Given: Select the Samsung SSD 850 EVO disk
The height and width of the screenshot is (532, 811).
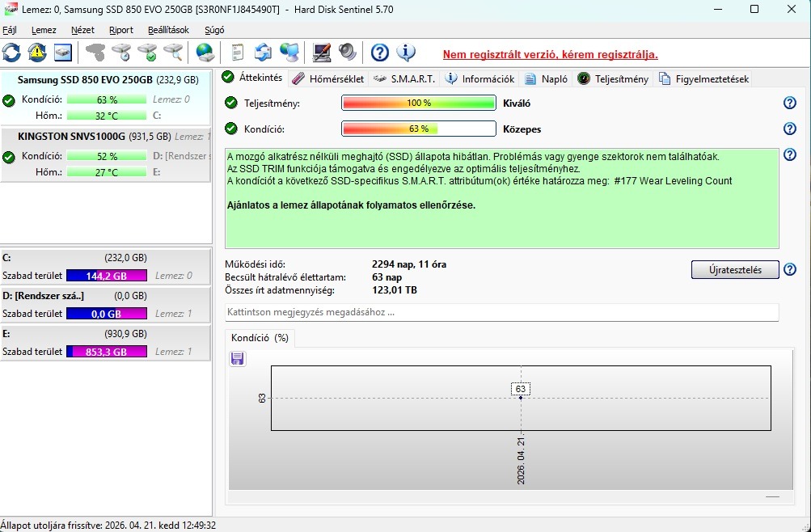Looking at the screenshot, I should click(106, 96).
